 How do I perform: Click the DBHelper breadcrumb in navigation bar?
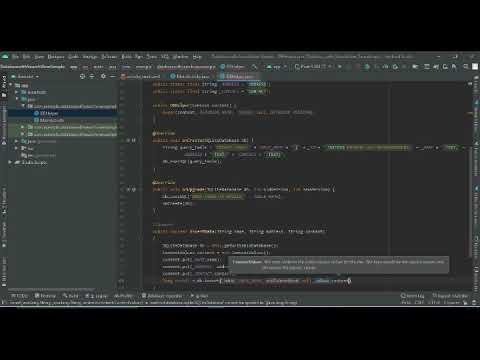232,67
